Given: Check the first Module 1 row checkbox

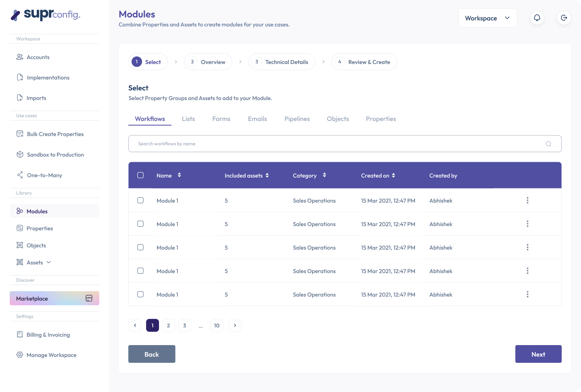Looking at the screenshot, I should [x=141, y=200].
